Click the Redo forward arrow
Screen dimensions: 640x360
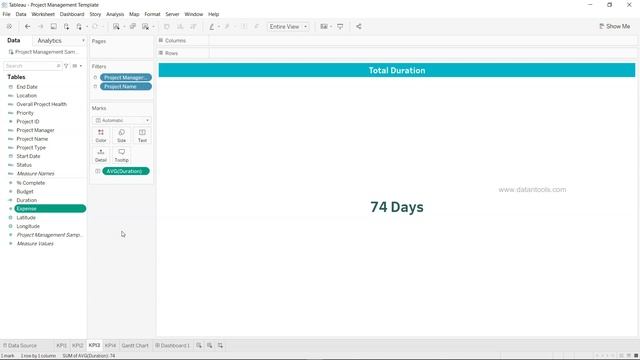tap(40, 27)
